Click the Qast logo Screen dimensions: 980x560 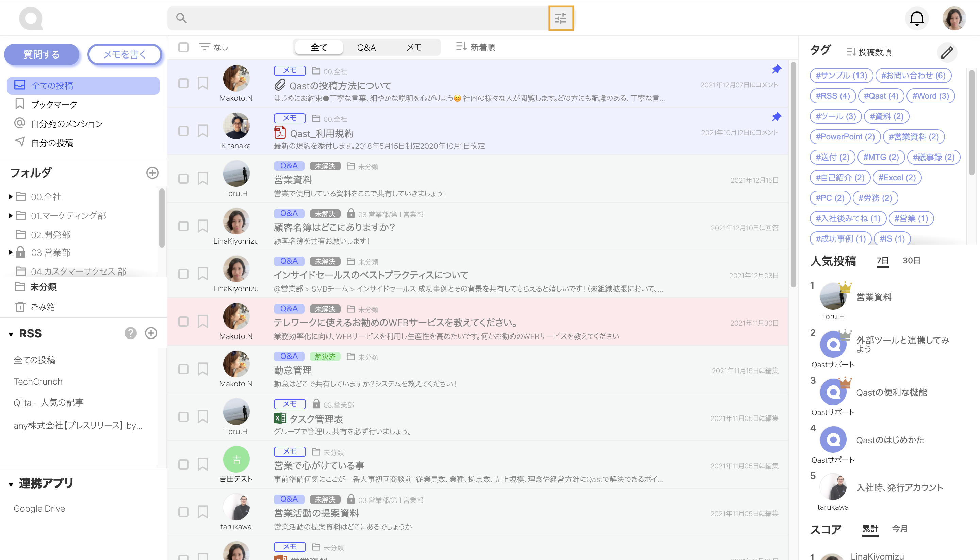click(x=31, y=18)
